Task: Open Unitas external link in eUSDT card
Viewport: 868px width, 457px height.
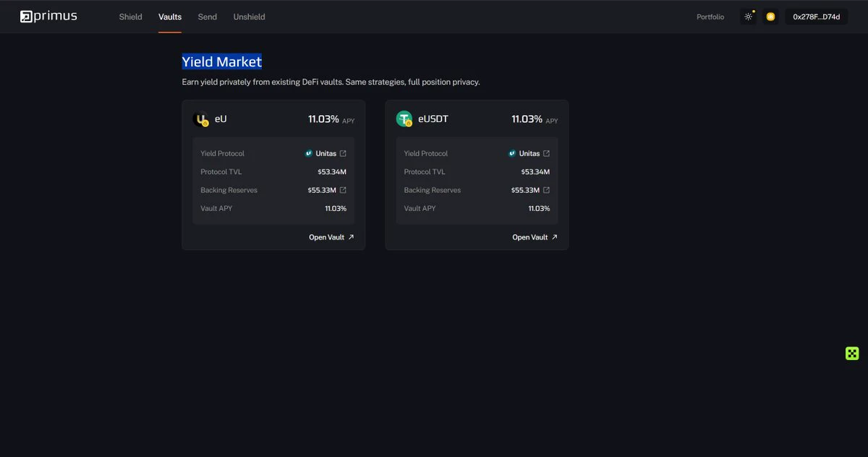Action: tap(546, 153)
